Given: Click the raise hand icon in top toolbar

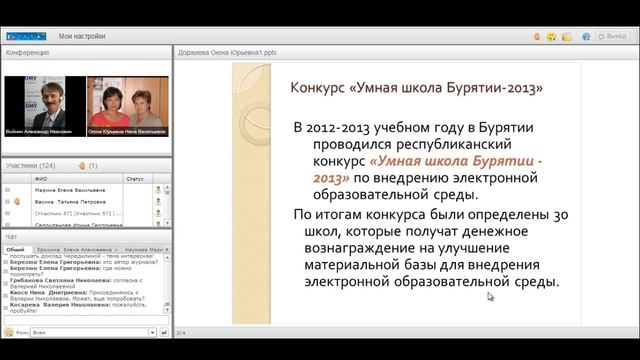Looking at the screenshot, I should (x=537, y=37).
